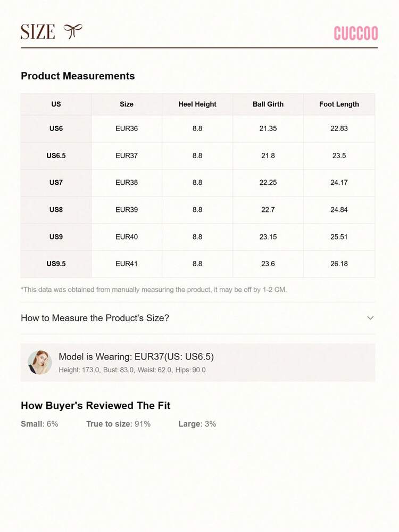
Task: Open How to Measure the Product's Size section
Action: point(197,318)
